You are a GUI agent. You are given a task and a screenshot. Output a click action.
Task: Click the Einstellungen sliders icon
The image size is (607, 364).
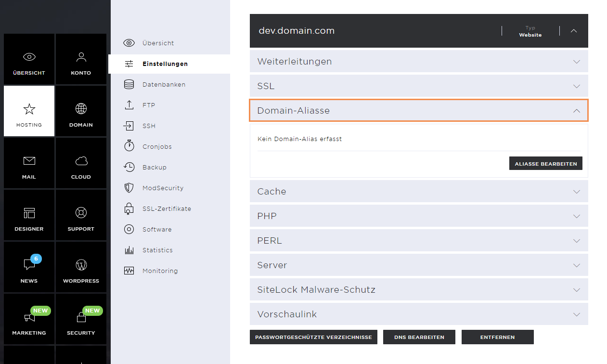pos(129,64)
